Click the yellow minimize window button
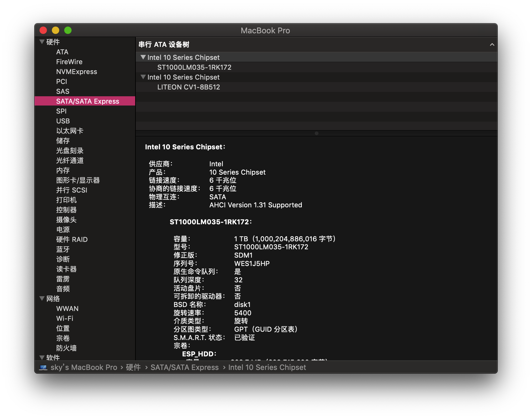The height and width of the screenshot is (419, 532). tap(56, 30)
